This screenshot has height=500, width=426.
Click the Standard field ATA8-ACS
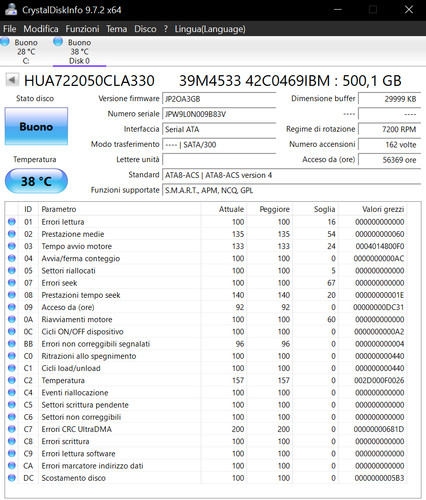[x=291, y=175]
